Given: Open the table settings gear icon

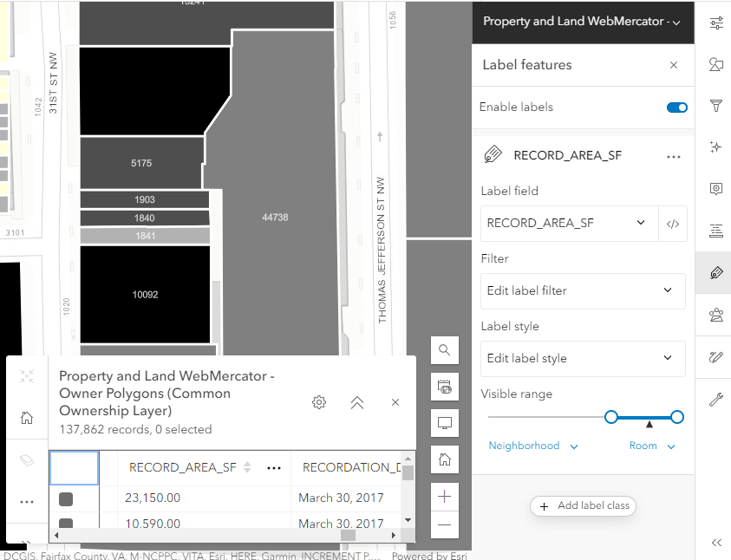Looking at the screenshot, I should coord(318,402).
